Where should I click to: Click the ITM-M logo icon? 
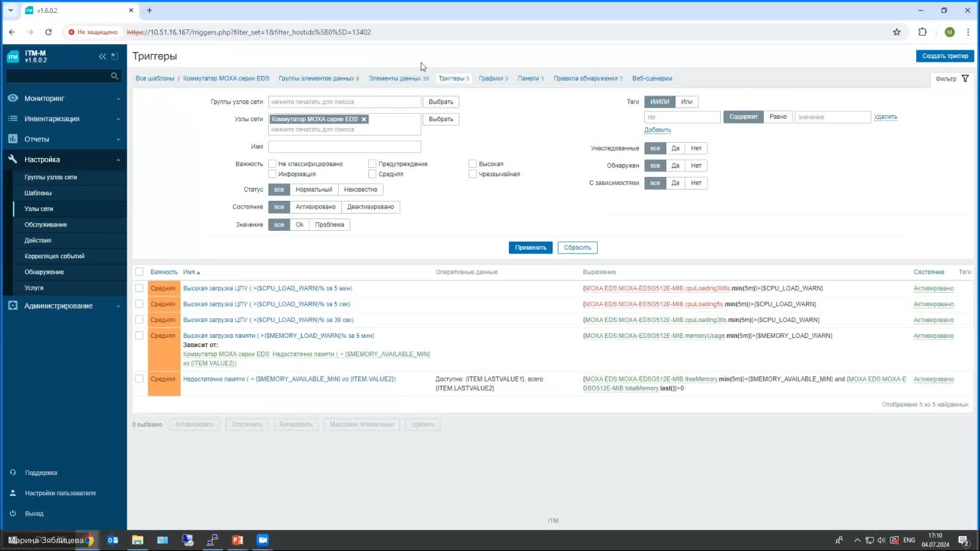pyautogui.click(x=13, y=57)
